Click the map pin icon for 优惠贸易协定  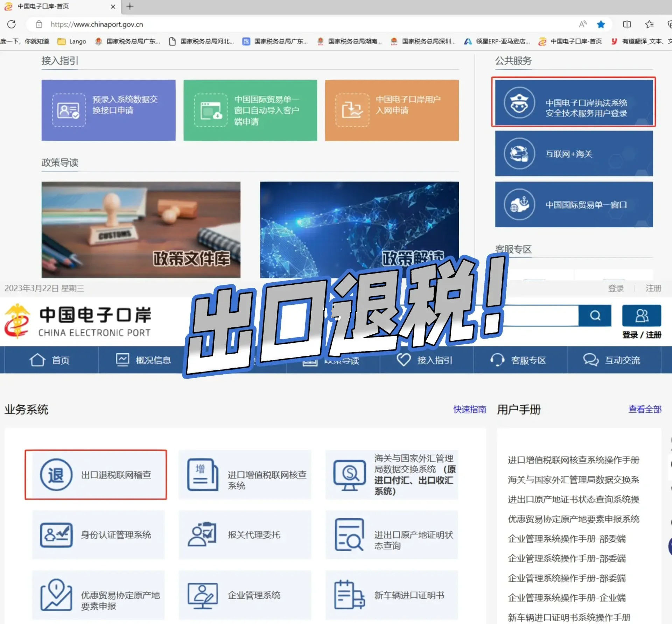(56, 595)
